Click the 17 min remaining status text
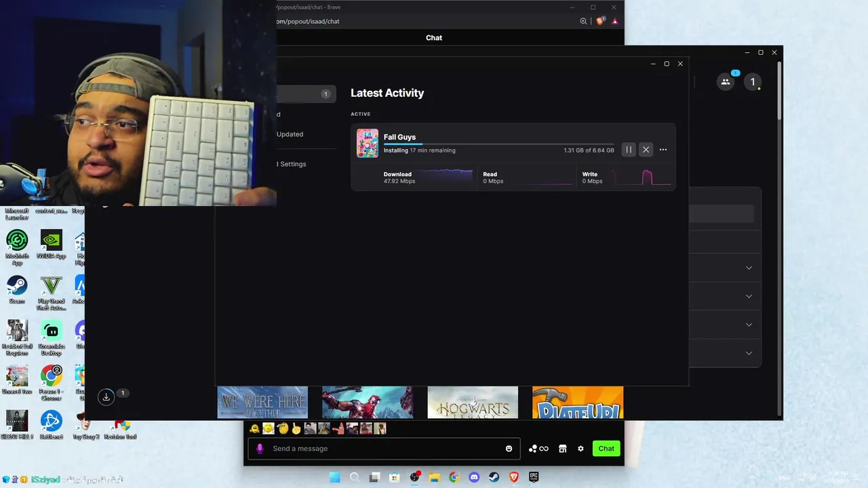The height and width of the screenshot is (488, 868). click(x=433, y=150)
